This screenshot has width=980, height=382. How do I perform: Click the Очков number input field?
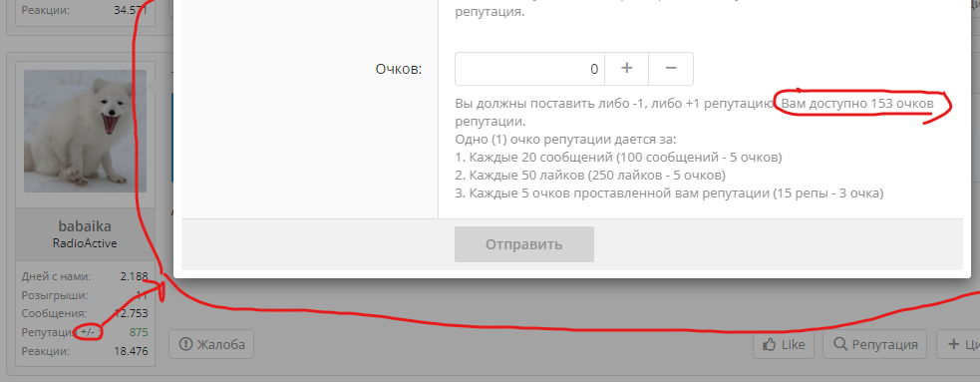coord(529,69)
